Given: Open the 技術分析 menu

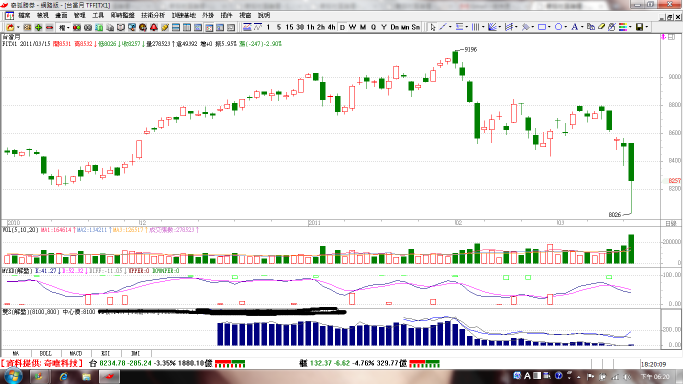Looking at the screenshot, I should coord(153,15).
